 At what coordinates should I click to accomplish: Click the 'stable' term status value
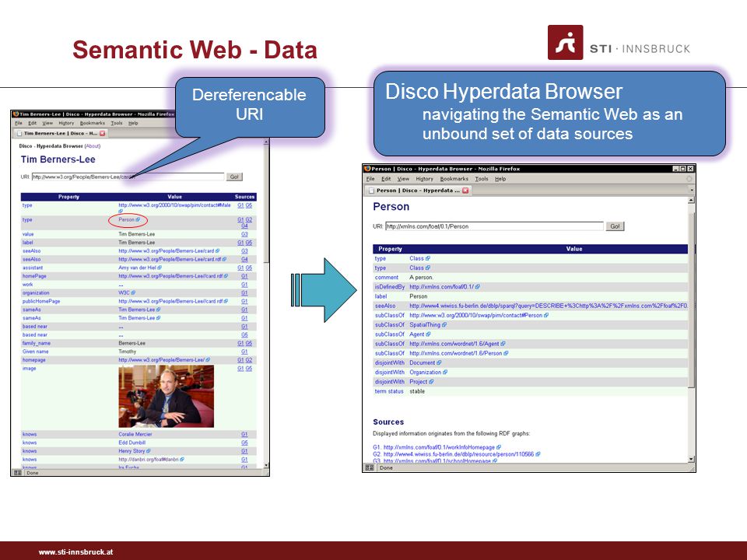point(417,391)
